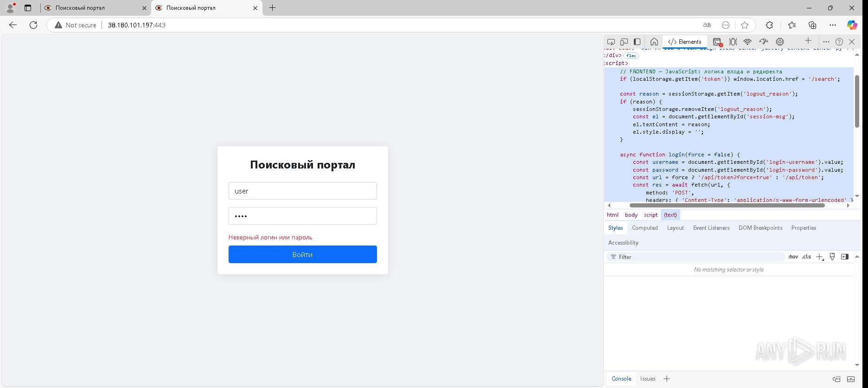Click the address bar URL 38.180.101.197:443
Viewport: 868px width, 388px height.
[137, 25]
